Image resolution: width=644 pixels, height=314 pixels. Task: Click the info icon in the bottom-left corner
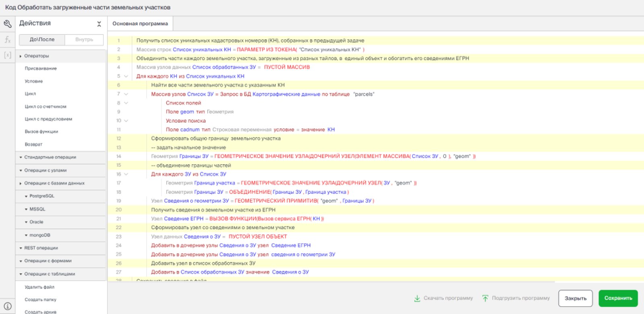(8, 306)
